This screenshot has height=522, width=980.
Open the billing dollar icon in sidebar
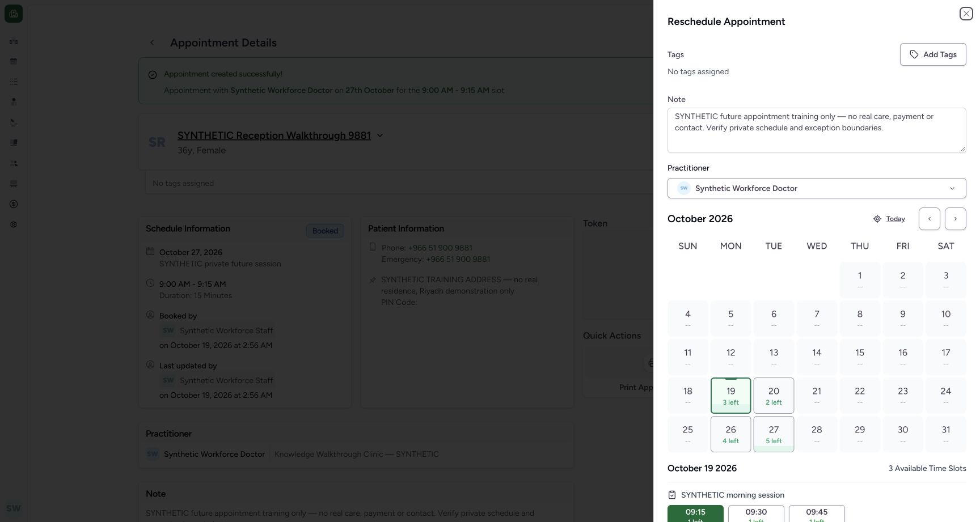click(x=14, y=204)
